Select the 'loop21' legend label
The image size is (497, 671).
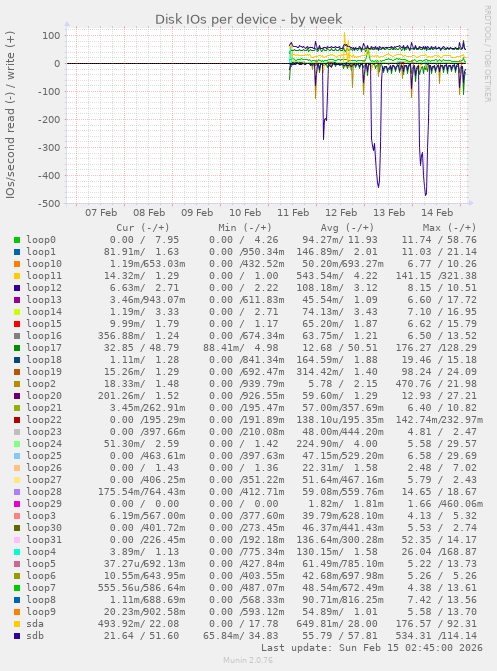(x=44, y=407)
